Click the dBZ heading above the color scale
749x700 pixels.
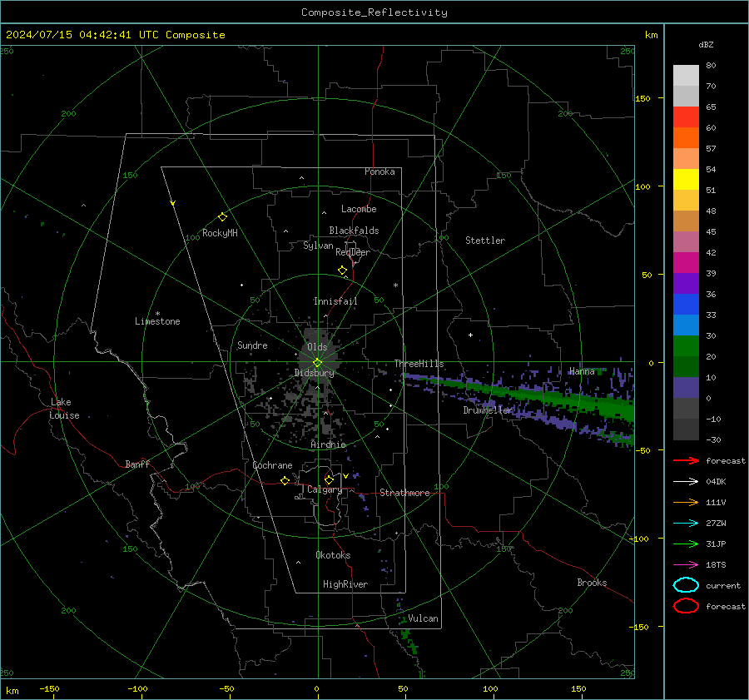pyautogui.click(x=706, y=44)
